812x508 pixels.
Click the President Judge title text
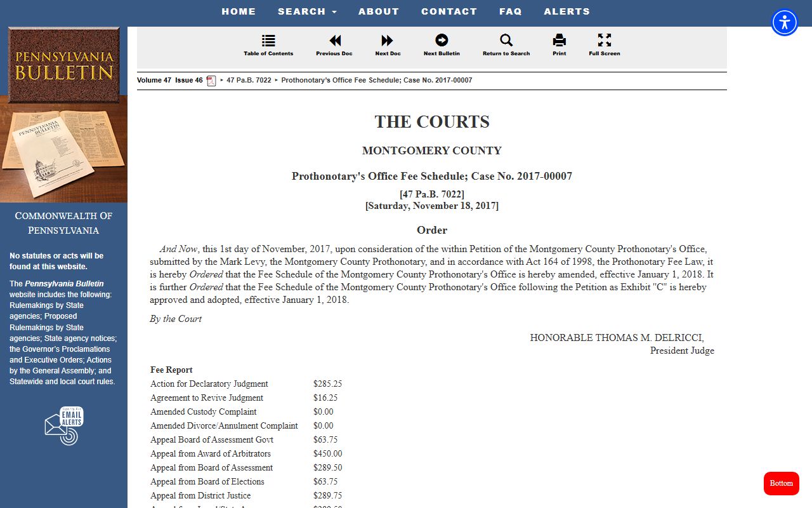pyautogui.click(x=682, y=351)
